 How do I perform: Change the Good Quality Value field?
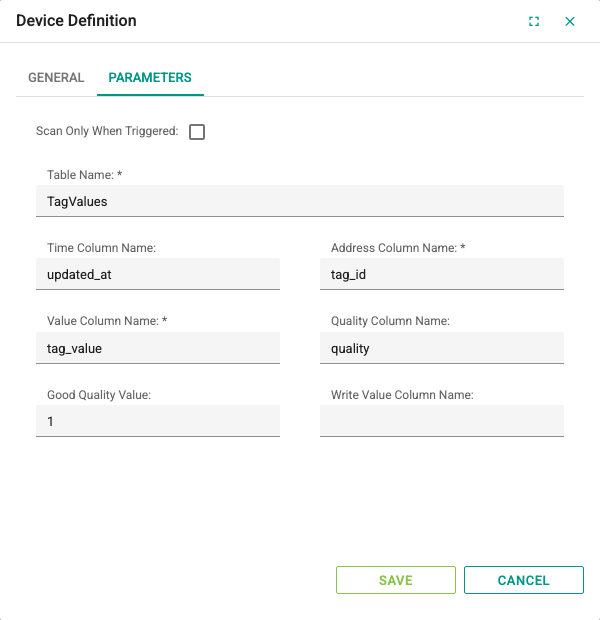click(158, 422)
